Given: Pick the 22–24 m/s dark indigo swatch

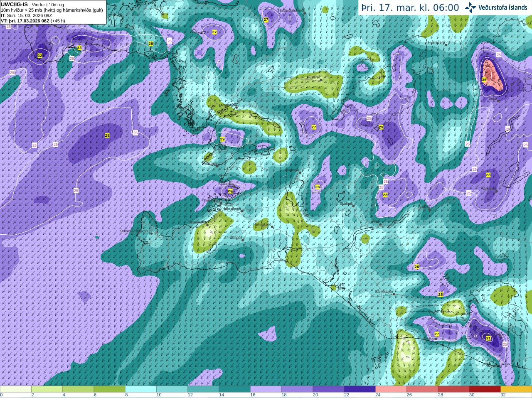Looking at the screenshot, I should pos(360,389).
